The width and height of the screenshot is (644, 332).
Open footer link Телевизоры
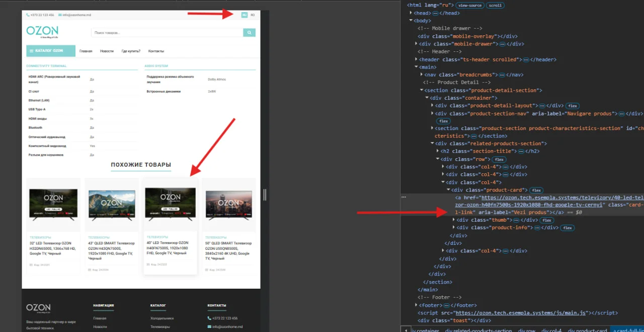click(161, 327)
